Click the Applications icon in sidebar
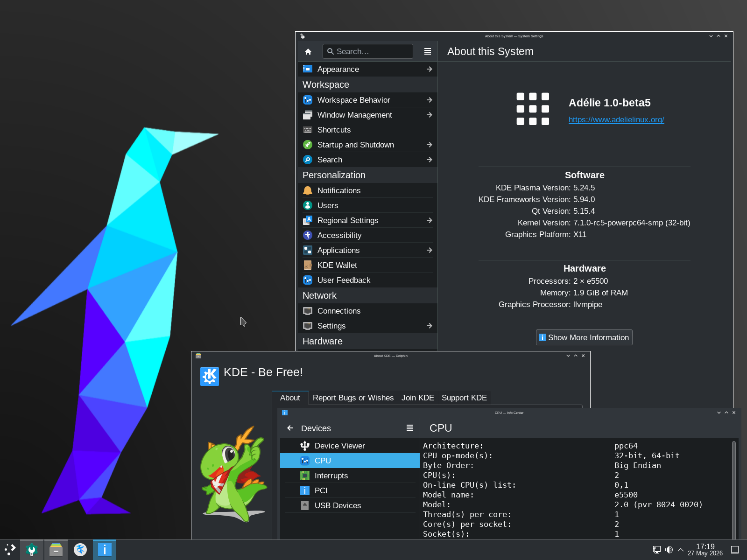 pyautogui.click(x=308, y=250)
